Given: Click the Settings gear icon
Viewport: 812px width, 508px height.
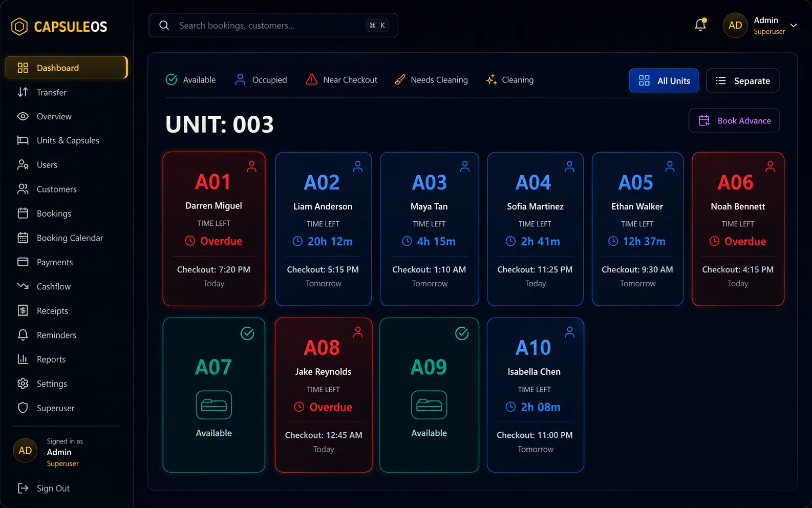Looking at the screenshot, I should (23, 384).
